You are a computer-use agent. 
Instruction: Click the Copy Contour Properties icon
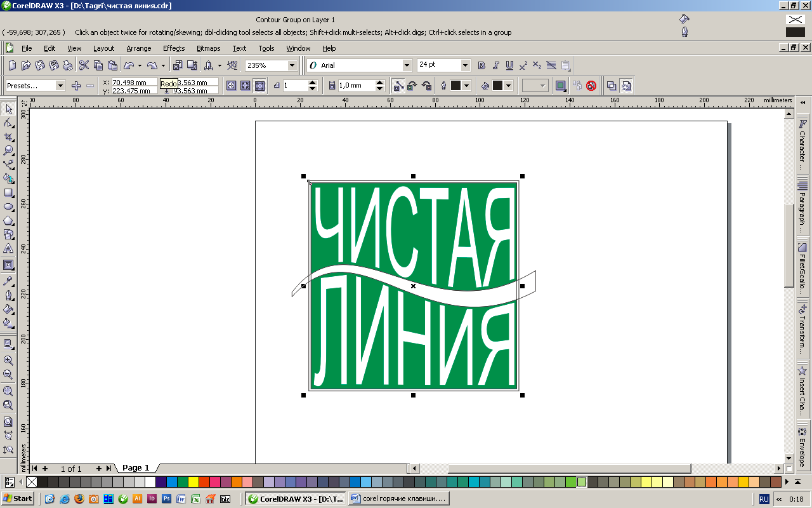577,85
